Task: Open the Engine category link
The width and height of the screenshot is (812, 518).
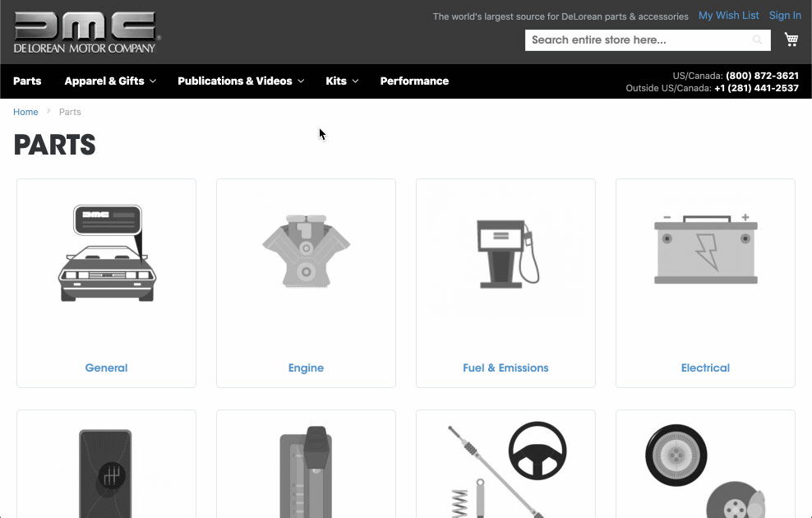Action: pos(306,368)
